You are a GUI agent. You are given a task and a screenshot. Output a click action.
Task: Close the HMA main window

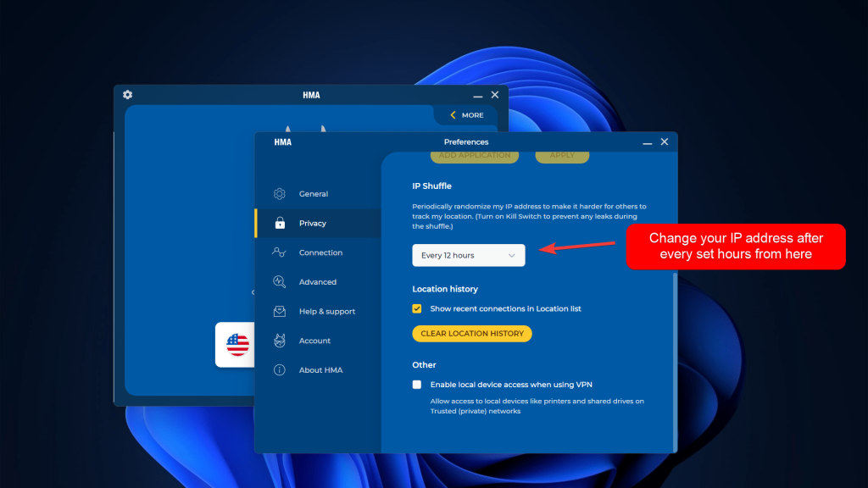[x=495, y=95]
